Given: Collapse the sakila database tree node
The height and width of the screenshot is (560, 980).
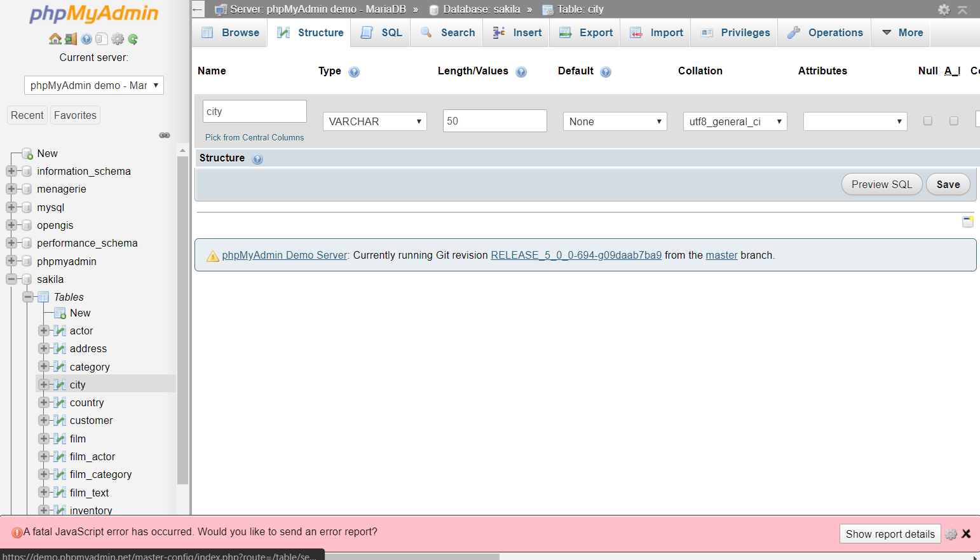Looking at the screenshot, I should coord(11,279).
